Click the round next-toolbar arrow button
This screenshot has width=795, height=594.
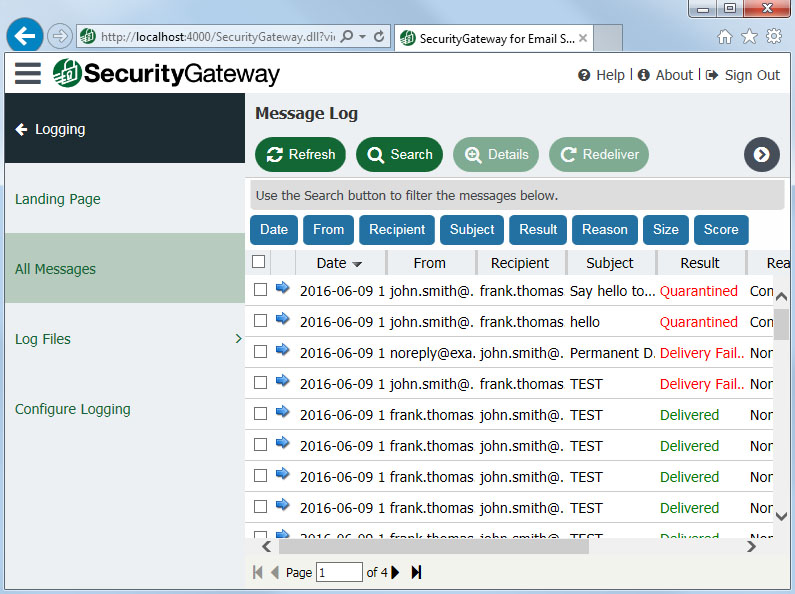tap(762, 155)
